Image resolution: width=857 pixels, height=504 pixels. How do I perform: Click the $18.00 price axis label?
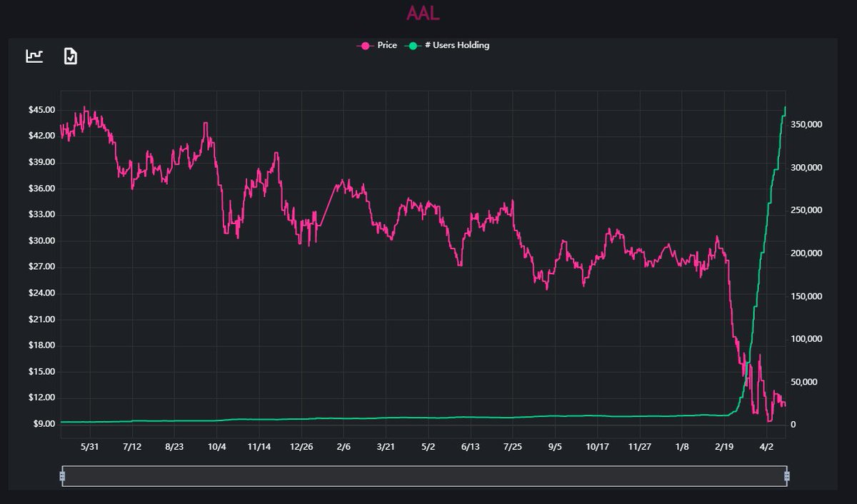(x=42, y=346)
